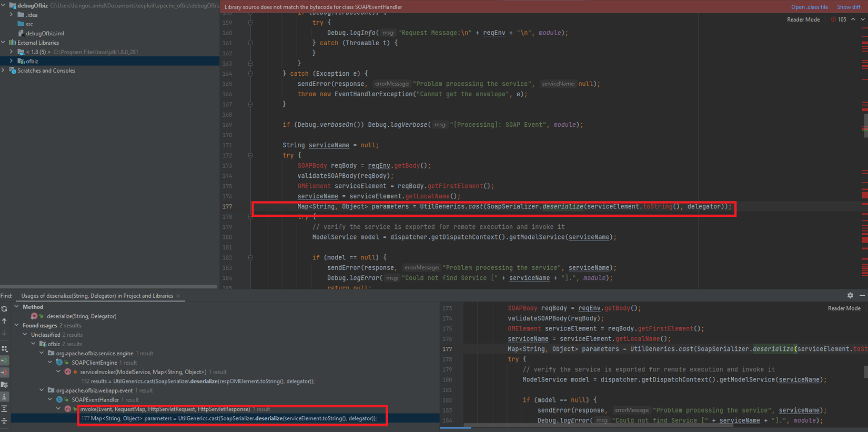Collapse the debugOfbiz project root
Screen dimensions: 868x432
click(x=4, y=5)
